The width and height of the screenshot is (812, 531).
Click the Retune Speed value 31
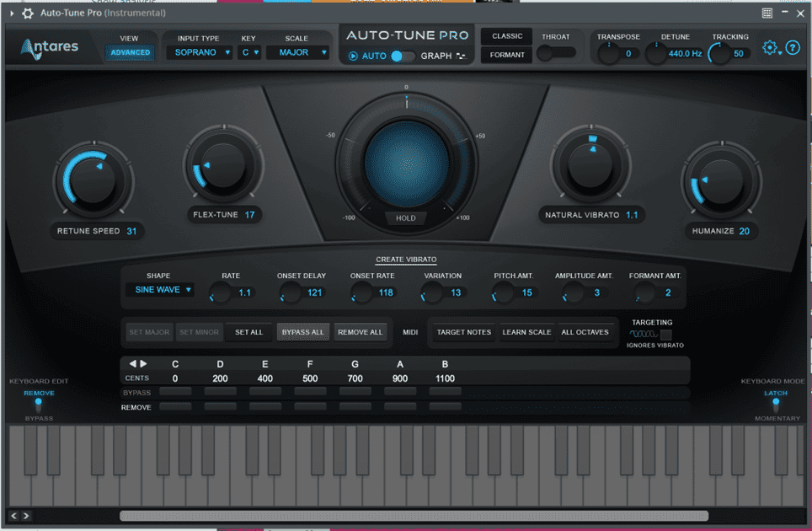click(131, 231)
